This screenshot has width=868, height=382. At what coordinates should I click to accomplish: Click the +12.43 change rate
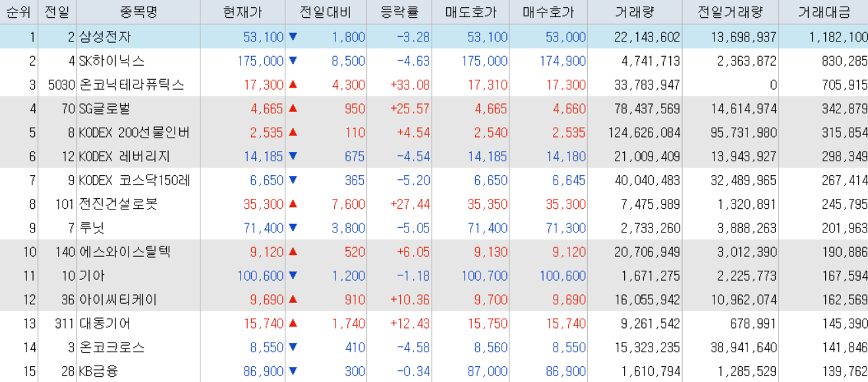tap(410, 323)
